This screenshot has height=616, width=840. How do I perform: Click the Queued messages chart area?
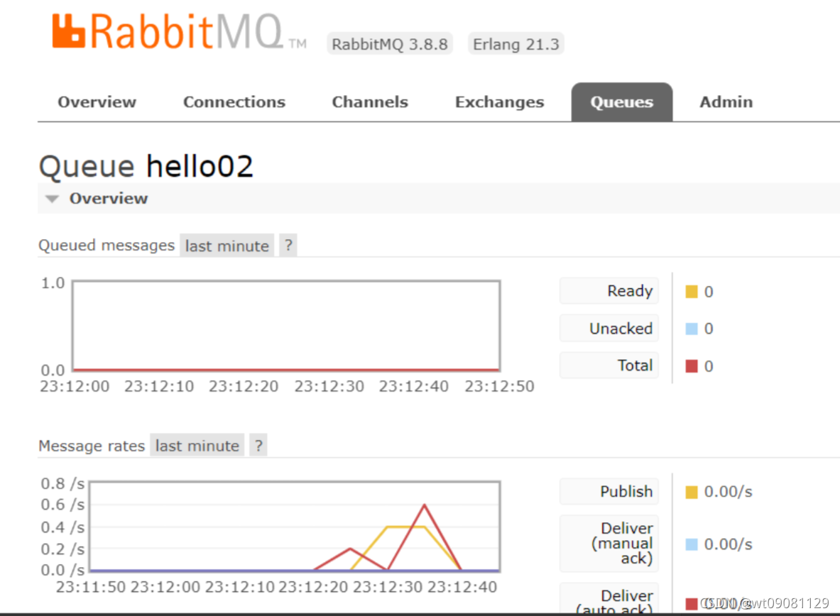287,325
